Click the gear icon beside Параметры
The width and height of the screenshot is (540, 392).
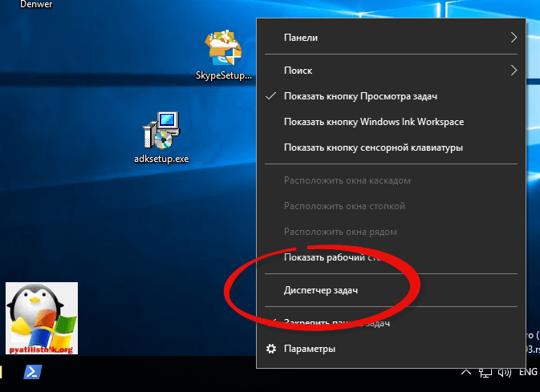271,349
